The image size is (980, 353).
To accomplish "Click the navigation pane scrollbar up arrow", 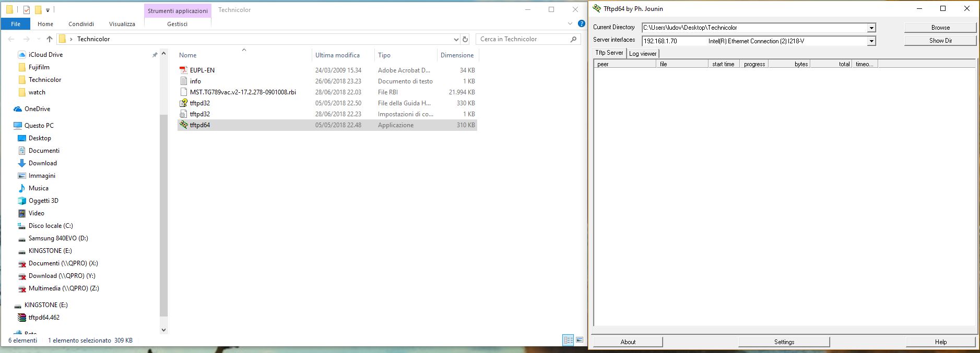I will click(x=163, y=53).
